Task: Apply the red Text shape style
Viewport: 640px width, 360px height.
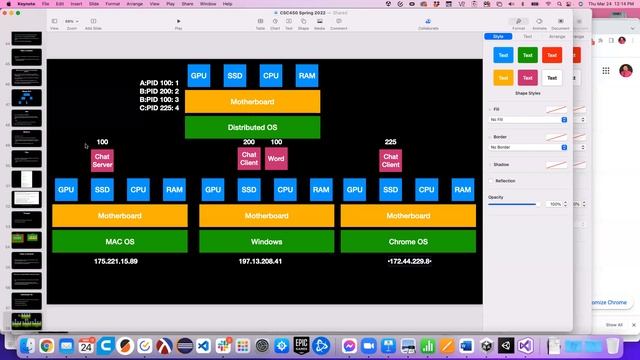Action: tap(552, 55)
